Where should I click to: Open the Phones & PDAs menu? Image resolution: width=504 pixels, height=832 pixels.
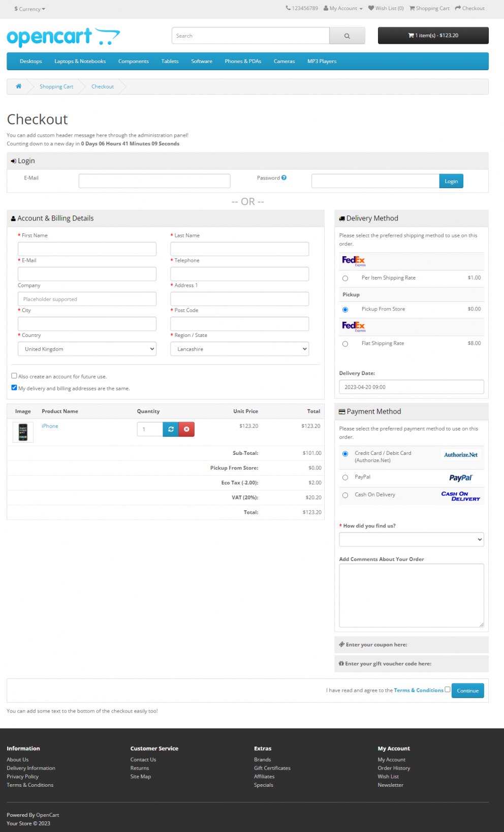click(243, 61)
